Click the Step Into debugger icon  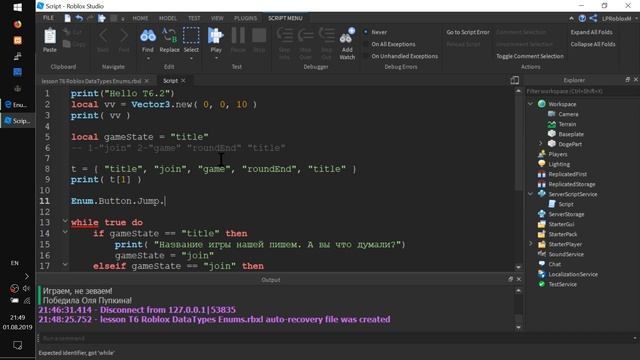(x=284, y=36)
